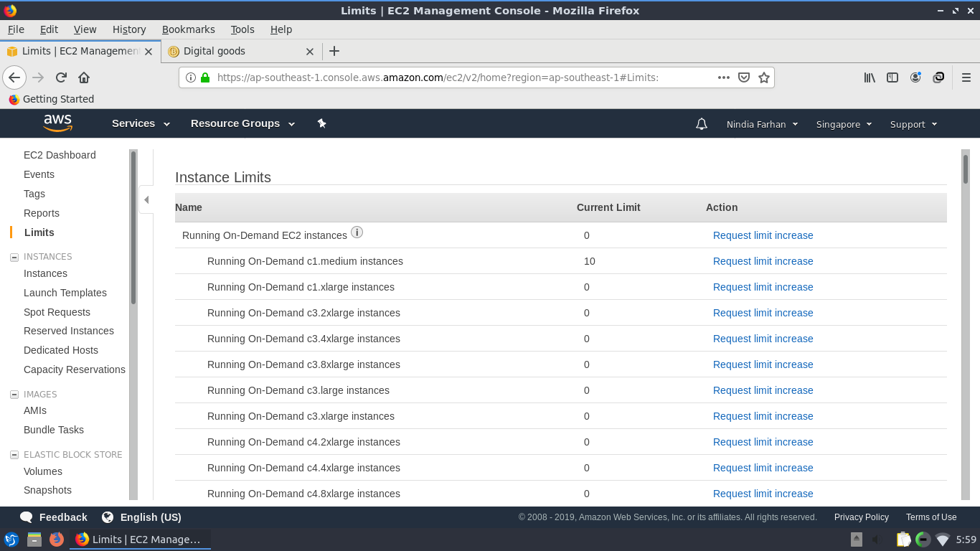Viewport: 980px width, 551px height.
Task: Open the Firefox Library icon
Action: tap(870, 77)
